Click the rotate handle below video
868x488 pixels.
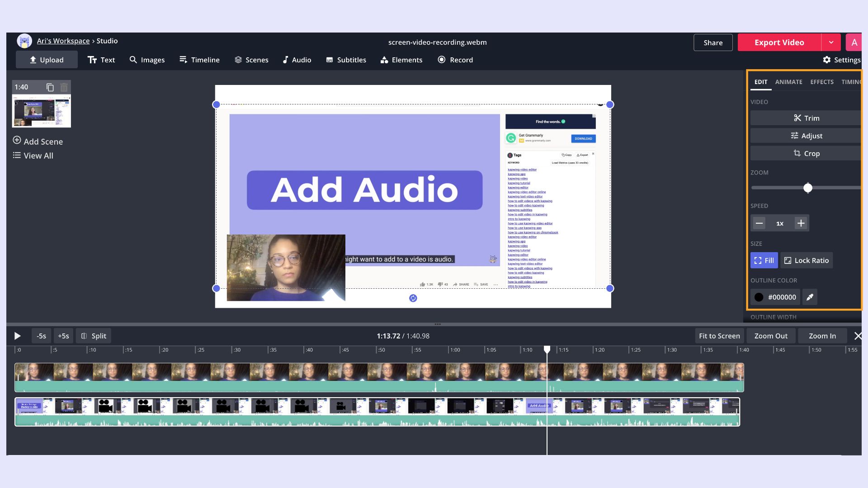pyautogui.click(x=413, y=298)
